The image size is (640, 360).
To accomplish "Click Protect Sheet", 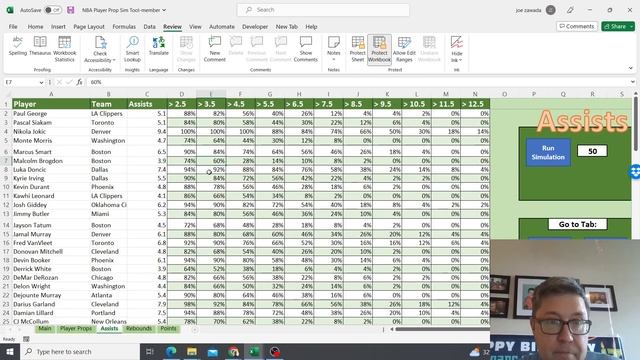I will [358, 49].
